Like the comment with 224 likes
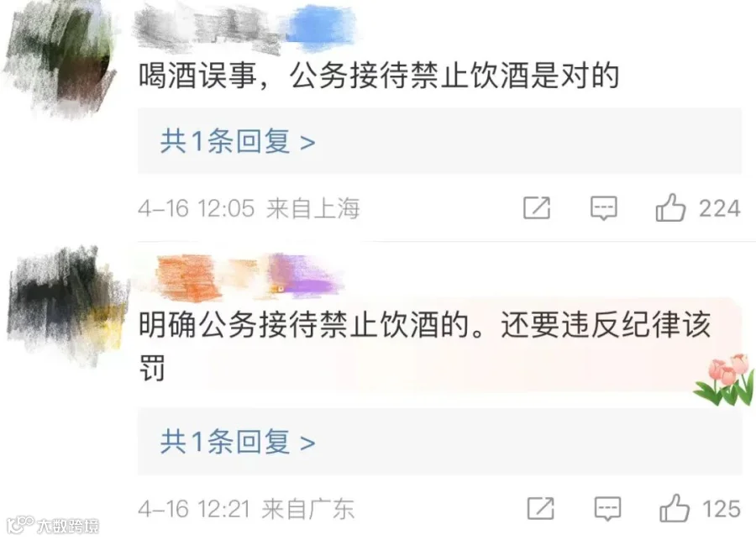The height and width of the screenshot is (540, 756). [670, 207]
